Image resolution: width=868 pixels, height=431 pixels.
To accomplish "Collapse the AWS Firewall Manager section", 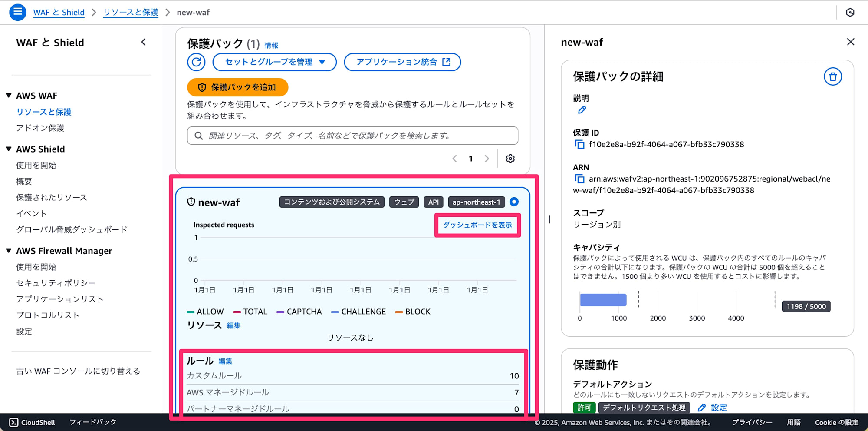I will tap(9, 251).
